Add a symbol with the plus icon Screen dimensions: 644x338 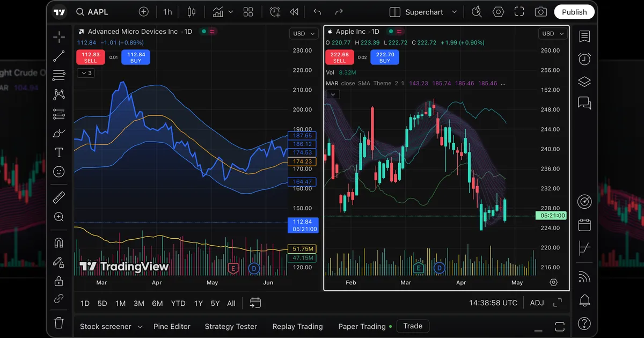pos(143,12)
